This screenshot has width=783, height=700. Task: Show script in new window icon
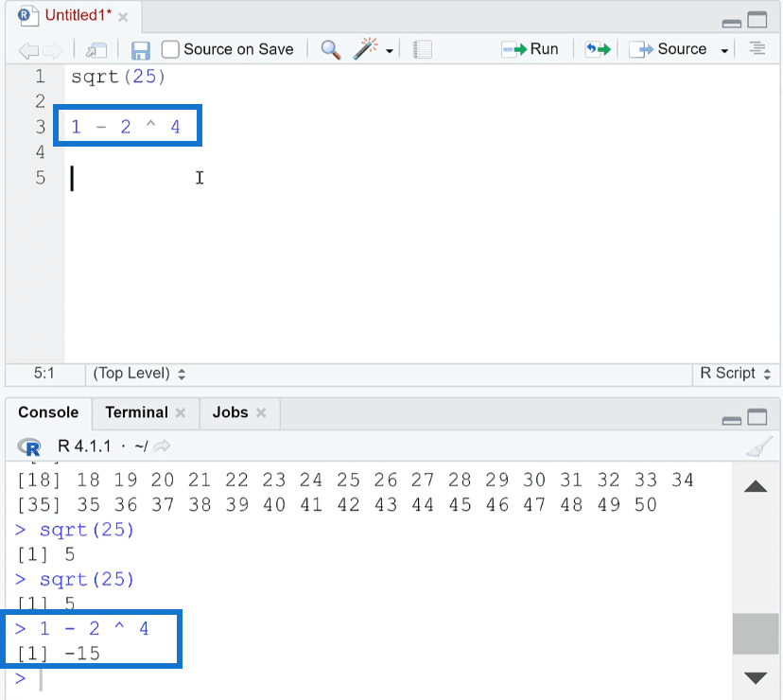[x=96, y=49]
